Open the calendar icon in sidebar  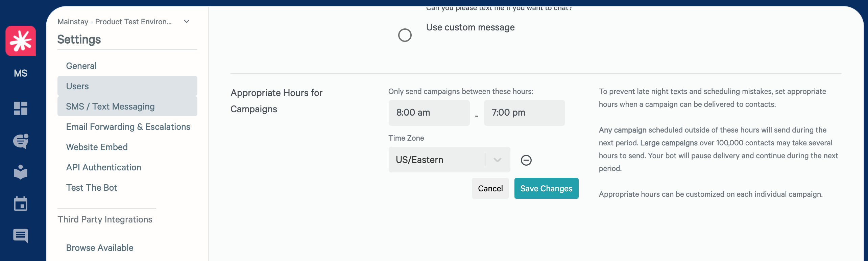[x=21, y=204]
